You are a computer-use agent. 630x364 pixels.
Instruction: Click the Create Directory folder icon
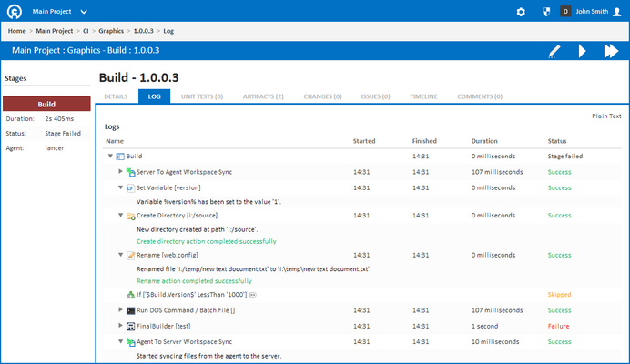coord(131,216)
